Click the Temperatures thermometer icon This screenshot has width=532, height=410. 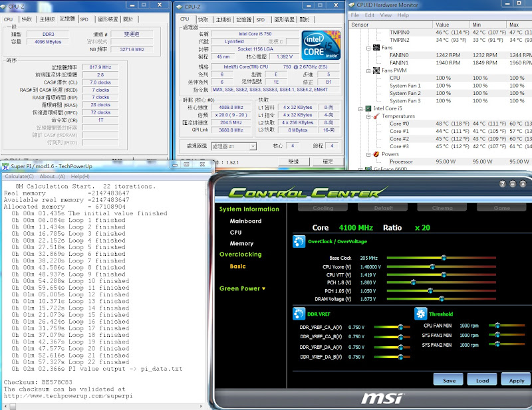[376, 116]
